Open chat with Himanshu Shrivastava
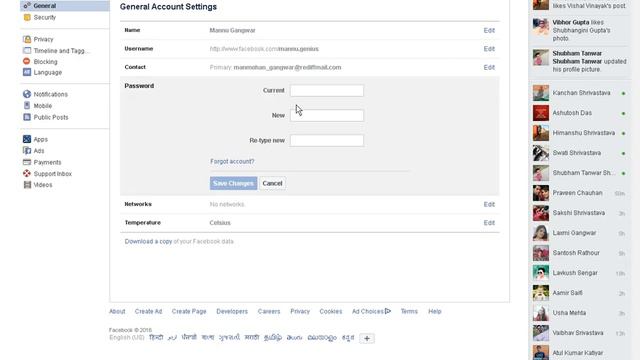 [x=579, y=133]
